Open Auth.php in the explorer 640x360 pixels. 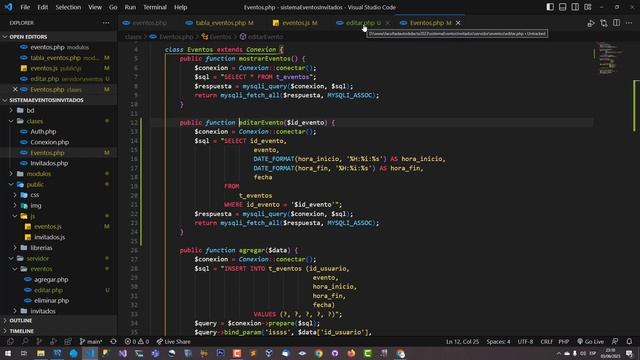(x=58, y=131)
